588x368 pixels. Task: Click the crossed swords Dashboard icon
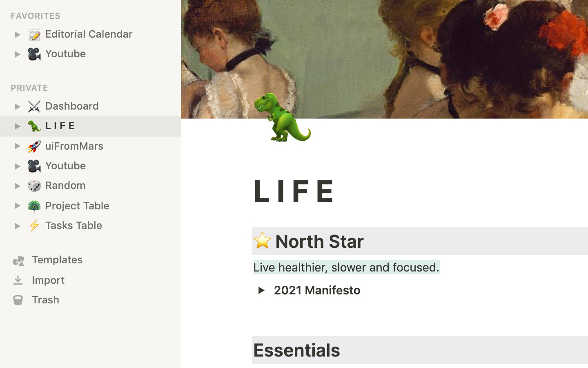pyautogui.click(x=34, y=106)
